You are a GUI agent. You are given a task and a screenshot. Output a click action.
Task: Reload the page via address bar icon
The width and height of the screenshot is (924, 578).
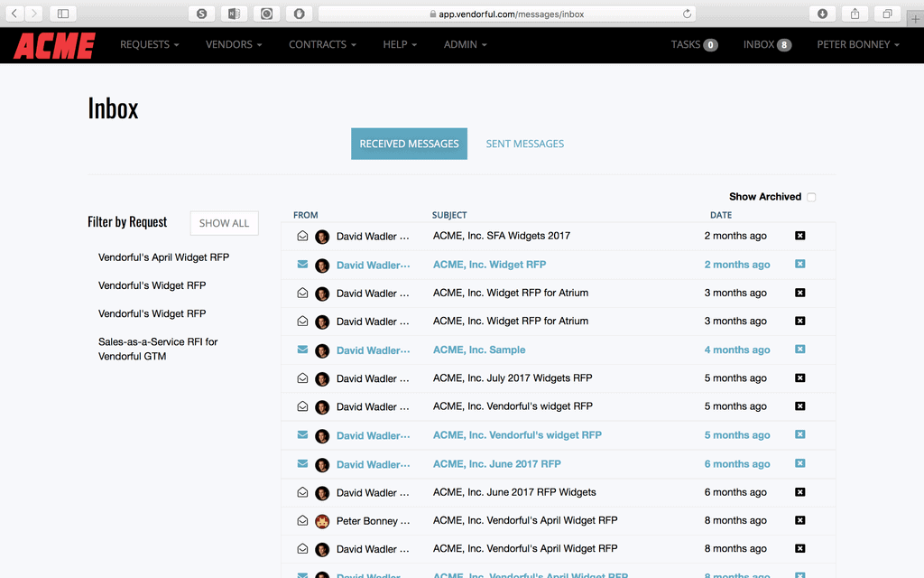pyautogui.click(x=687, y=14)
